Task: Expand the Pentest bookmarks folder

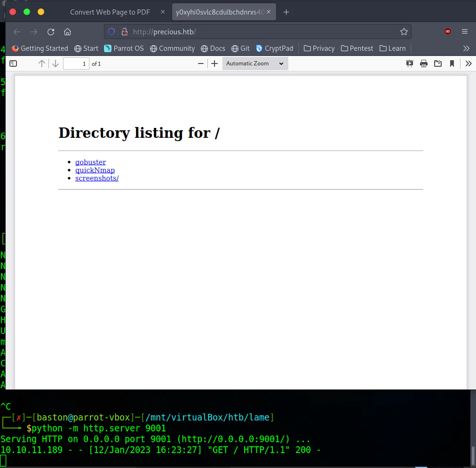Action: (357, 48)
